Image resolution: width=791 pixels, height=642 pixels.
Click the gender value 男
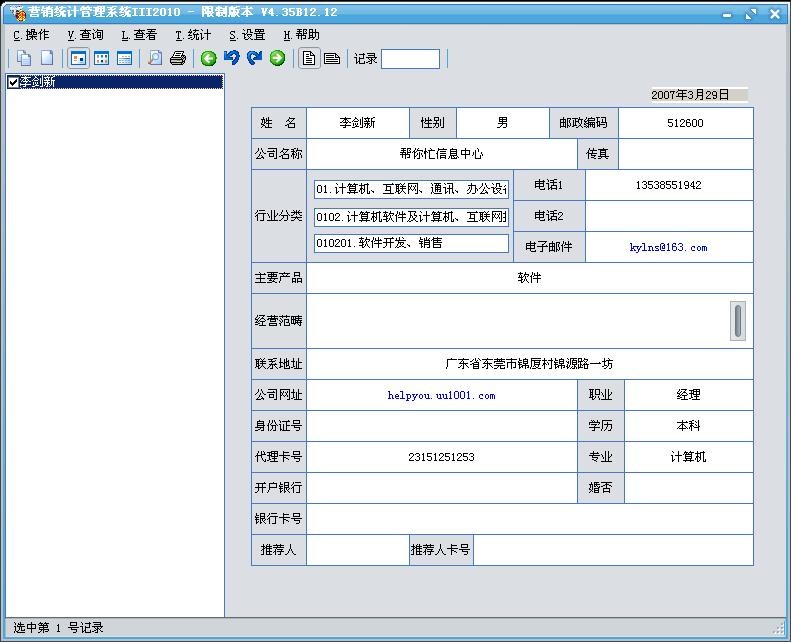coord(502,123)
